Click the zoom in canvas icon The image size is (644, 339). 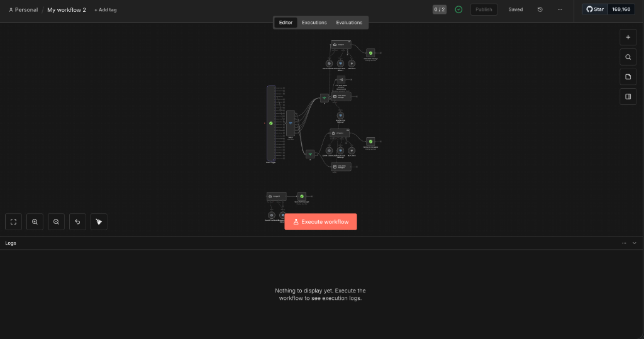tap(35, 222)
